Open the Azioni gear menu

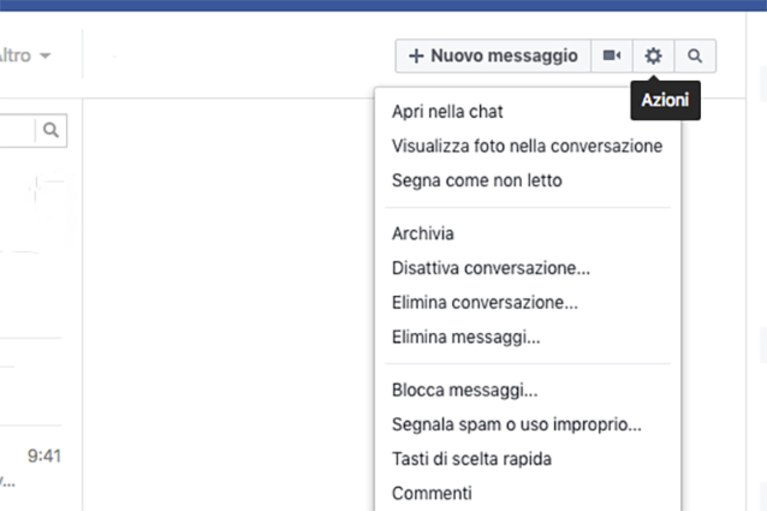[653, 56]
